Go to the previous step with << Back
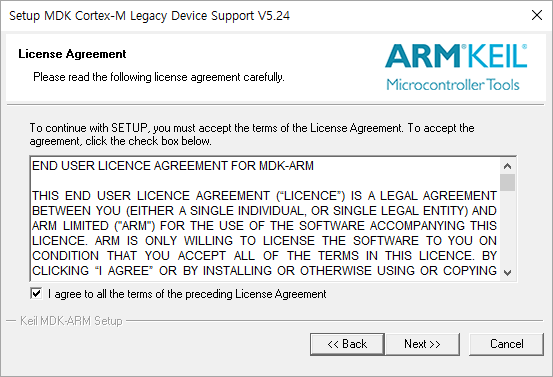This screenshot has height=377, width=553. pyautogui.click(x=347, y=344)
